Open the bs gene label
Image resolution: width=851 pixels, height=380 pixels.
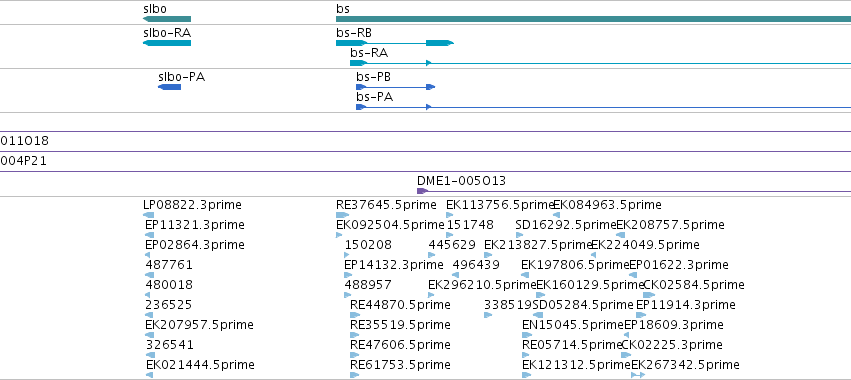pos(343,9)
